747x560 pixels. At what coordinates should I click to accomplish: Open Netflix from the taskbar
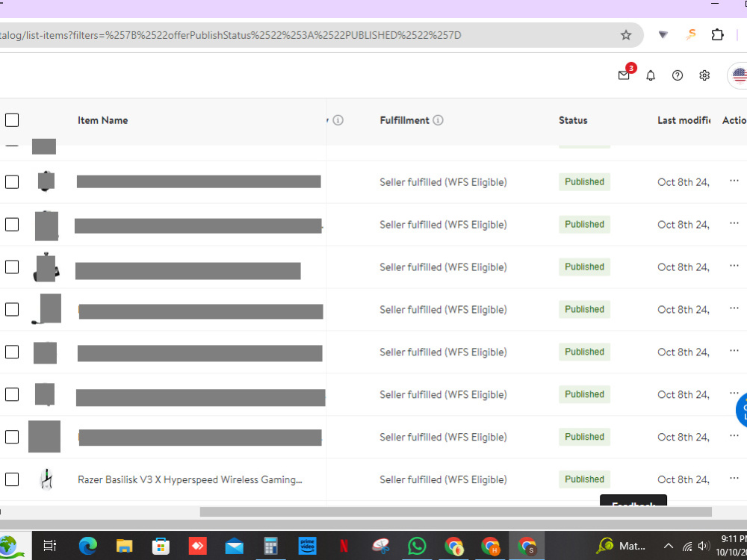344,546
